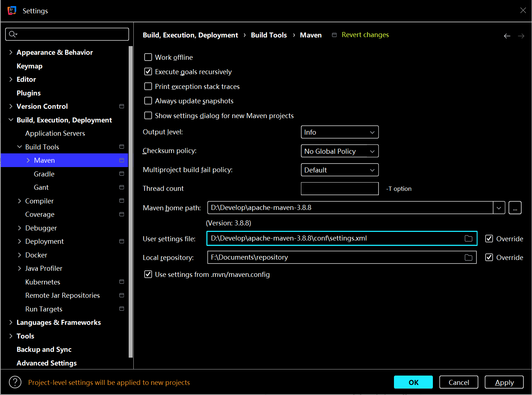Click the settings tree scrollbar
532x395 pixels.
pos(130,202)
